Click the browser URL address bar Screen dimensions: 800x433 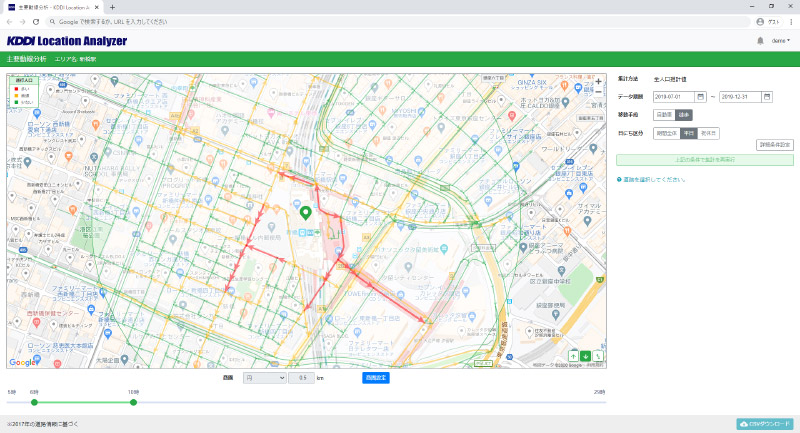(x=398, y=22)
